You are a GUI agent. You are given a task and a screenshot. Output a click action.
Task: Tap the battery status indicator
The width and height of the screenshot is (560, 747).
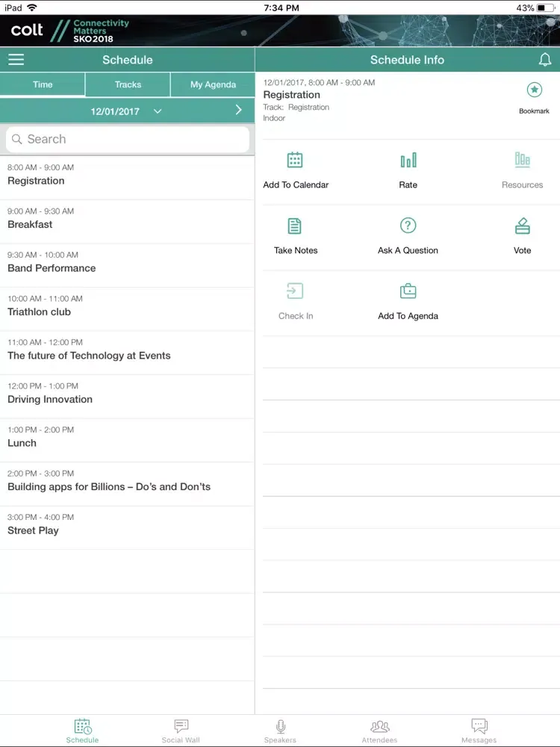point(546,7)
